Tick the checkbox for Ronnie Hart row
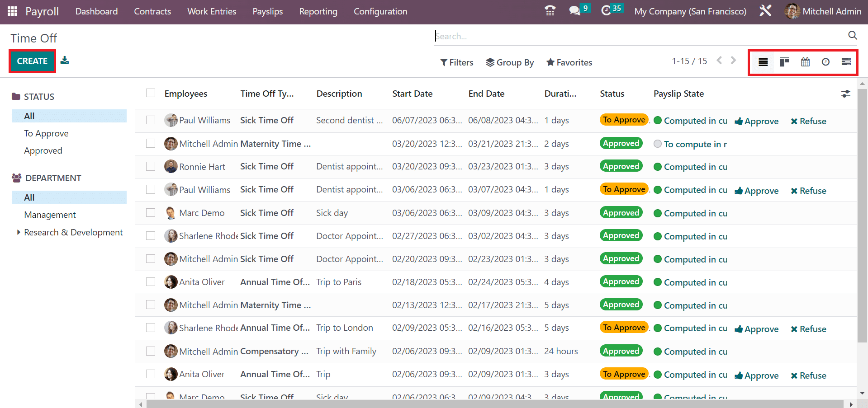868x408 pixels. point(151,166)
